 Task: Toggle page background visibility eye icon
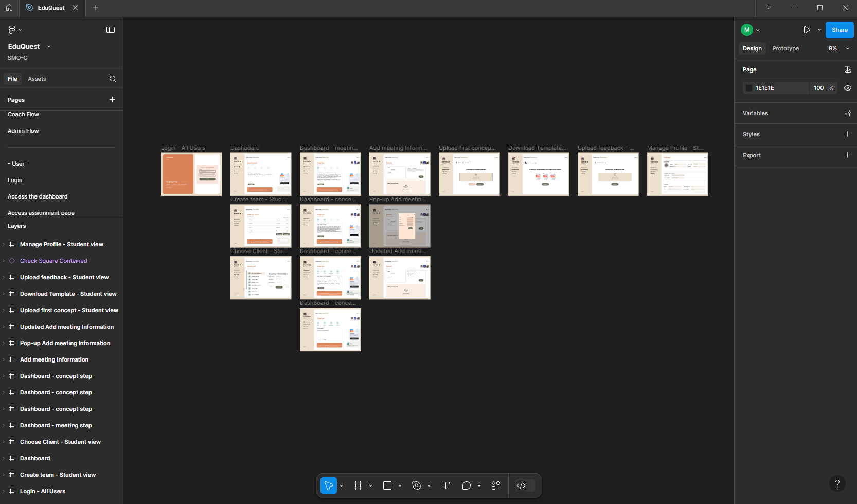click(848, 88)
